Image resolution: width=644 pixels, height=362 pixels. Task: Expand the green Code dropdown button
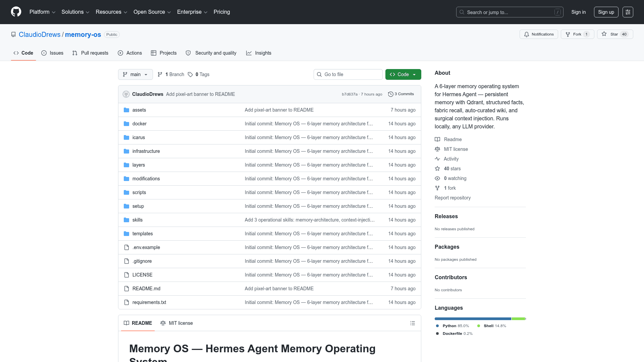(x=403, y=74)
